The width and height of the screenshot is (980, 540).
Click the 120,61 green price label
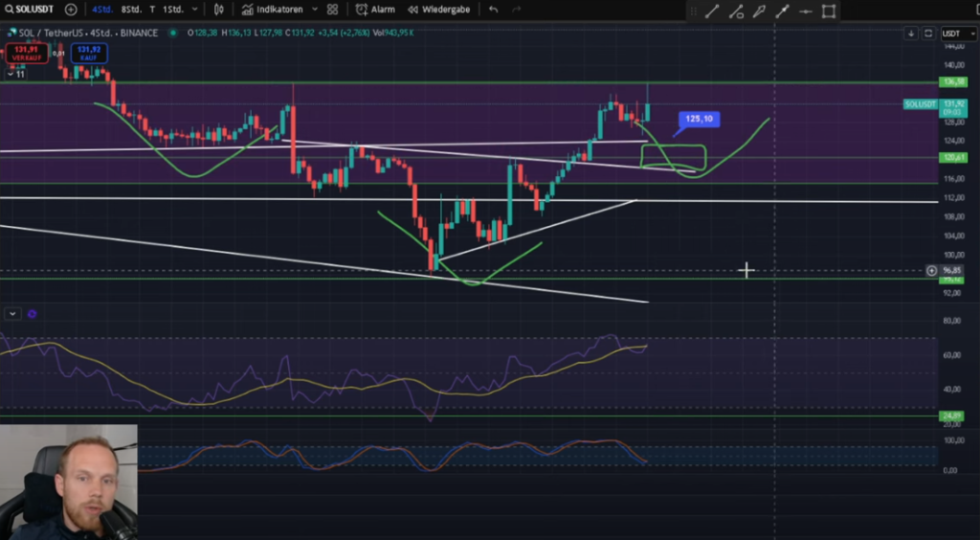point(952,157)
